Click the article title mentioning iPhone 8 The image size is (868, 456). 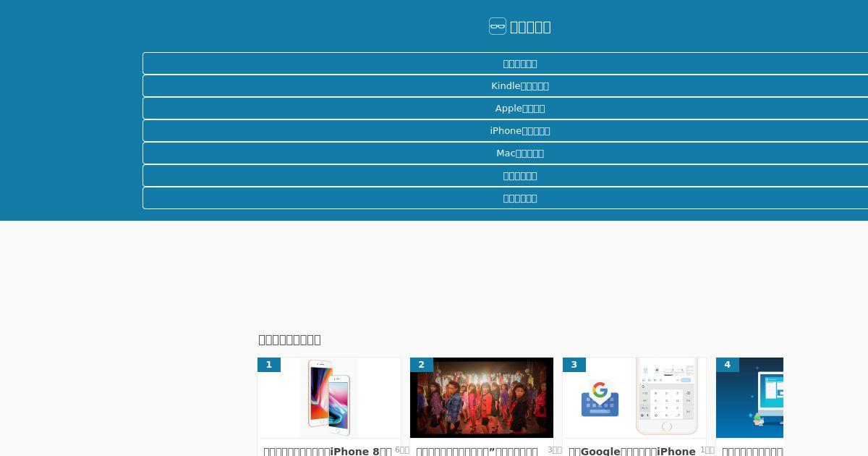tap(328, 451)
